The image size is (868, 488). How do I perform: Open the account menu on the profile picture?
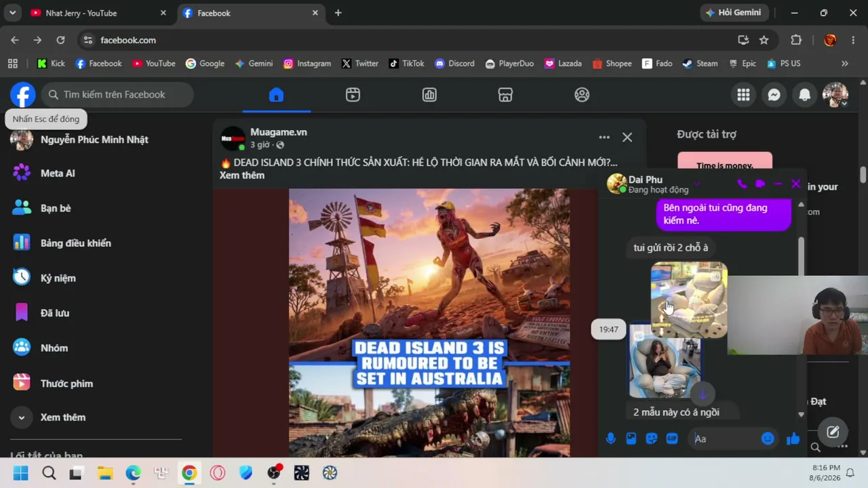pos(835,95)
